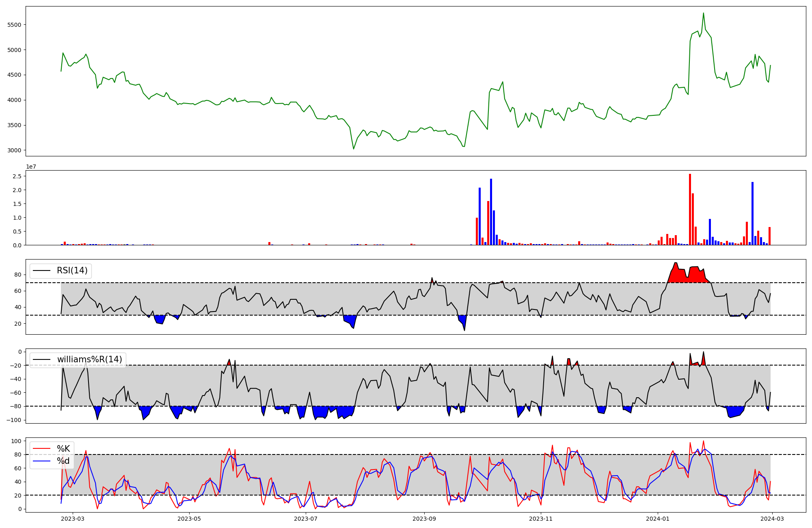Click the highest peak of the green price line

coord(703,13)
